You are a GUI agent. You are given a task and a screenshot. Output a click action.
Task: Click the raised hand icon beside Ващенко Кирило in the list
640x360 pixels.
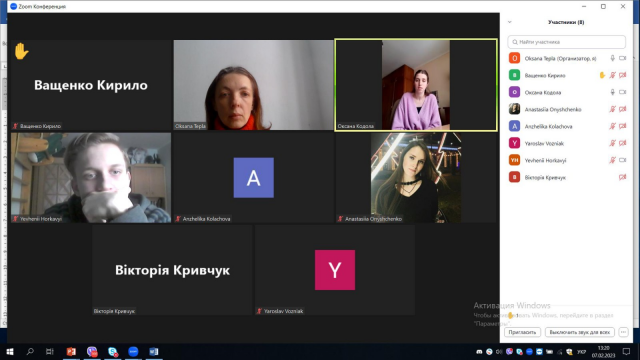(x=602, y=75)
